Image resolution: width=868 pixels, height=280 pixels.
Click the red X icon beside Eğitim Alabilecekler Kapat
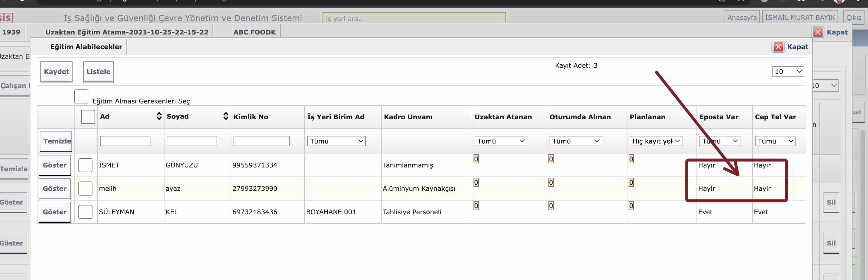(778, 47)
